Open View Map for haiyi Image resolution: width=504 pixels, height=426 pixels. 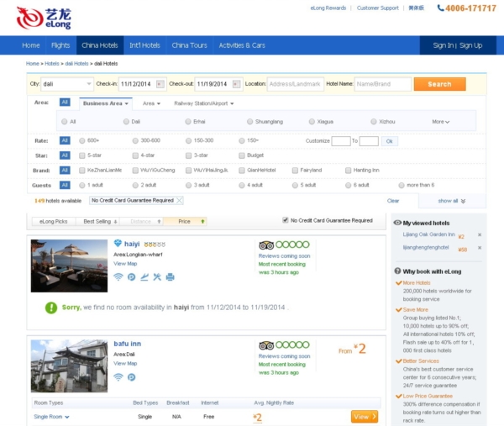[125, 264]
